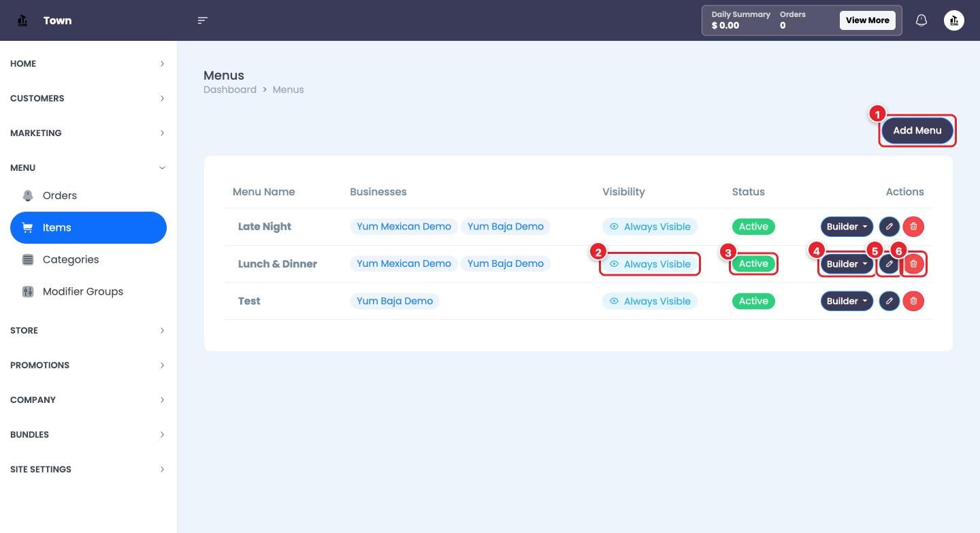Delete the Late Night menu via trash icon
Screen dimensions: 980x533
[913, 227]
